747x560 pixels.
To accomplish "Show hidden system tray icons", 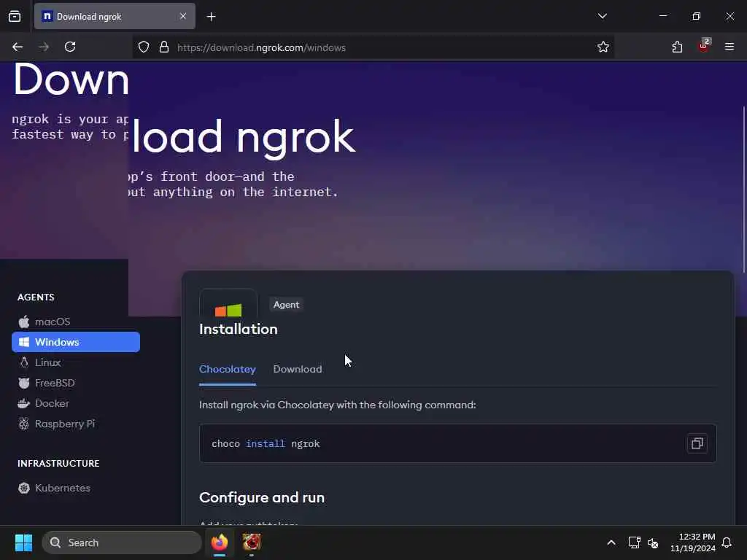I will (x=611, y=542).
